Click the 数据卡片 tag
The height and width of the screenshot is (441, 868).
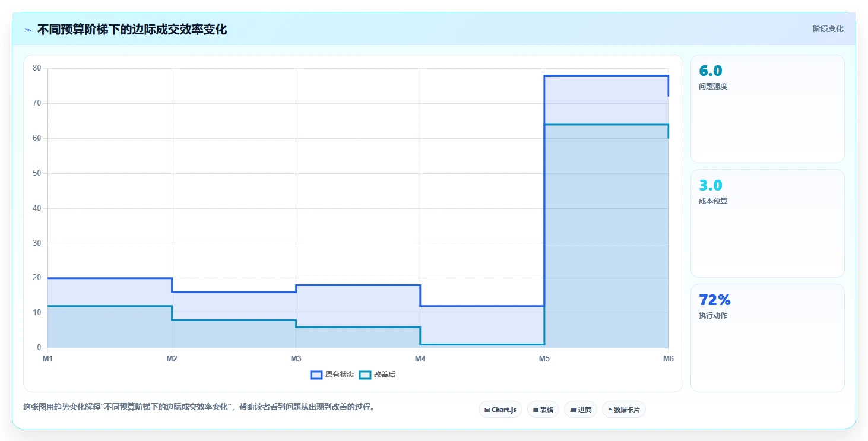(624, 410)
